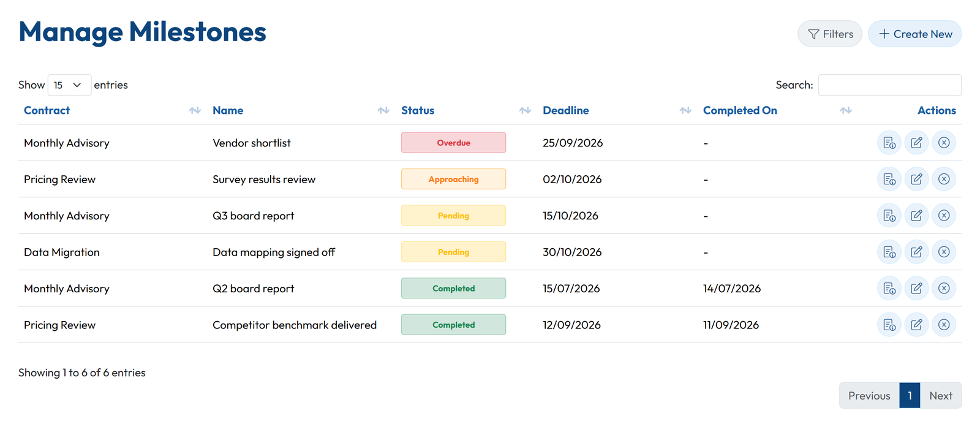Viewport: 980px width, 424px height.
Task: Open details icon for Q2 board report
Action: coord(889,288)
